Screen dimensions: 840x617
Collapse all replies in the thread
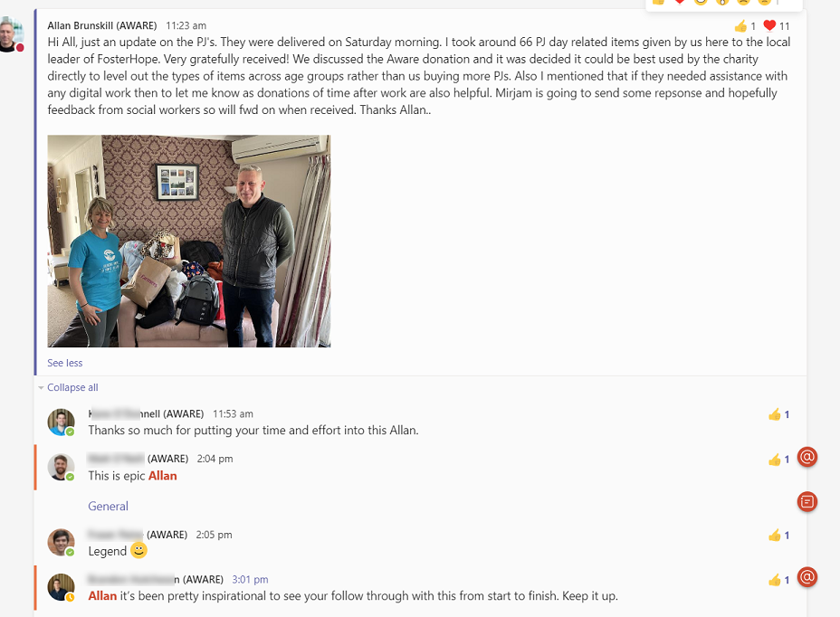point(72,387)
